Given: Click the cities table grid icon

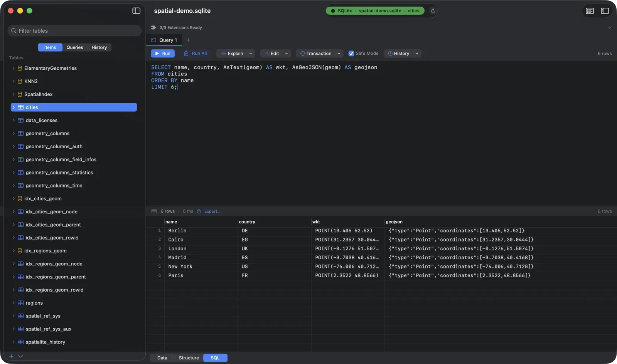Looking at the screenshot, I should (x=21, y=107).
